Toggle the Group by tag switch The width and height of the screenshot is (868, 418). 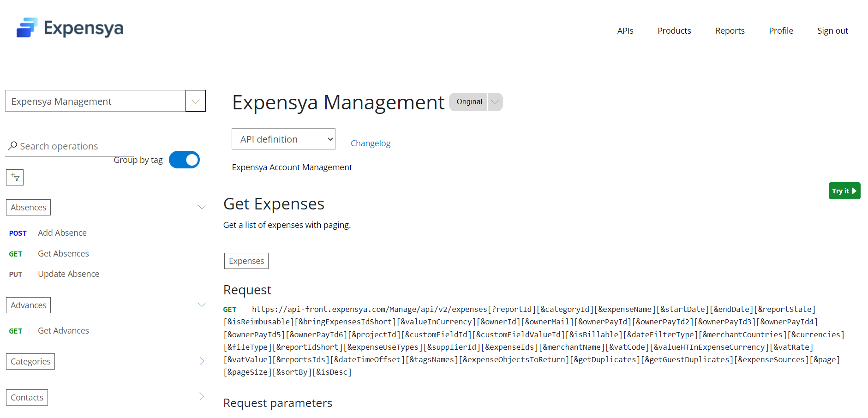pyautogui.click(x=184, y=160)
